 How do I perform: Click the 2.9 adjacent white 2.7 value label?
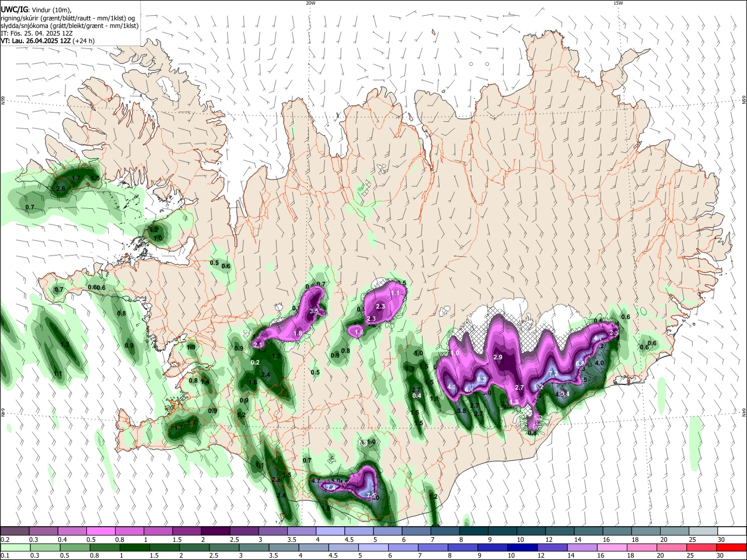click(519, 387)
